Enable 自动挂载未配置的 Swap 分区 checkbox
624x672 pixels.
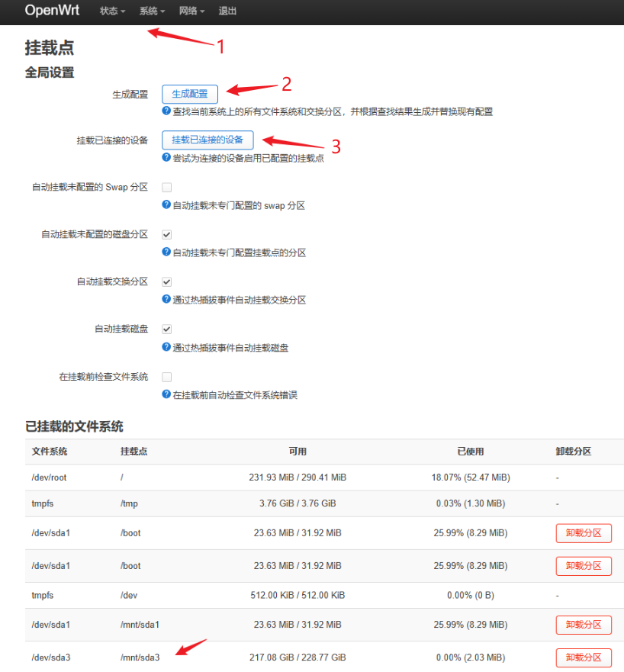click(x=166, y=186)
